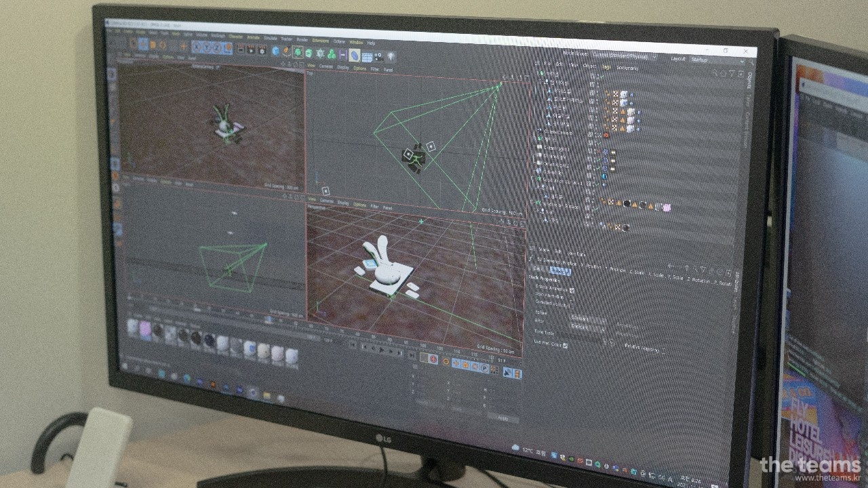Open the Tags menu in Object Manager
The height and width of the screenshot is (488, 868).
click(606, 66)
